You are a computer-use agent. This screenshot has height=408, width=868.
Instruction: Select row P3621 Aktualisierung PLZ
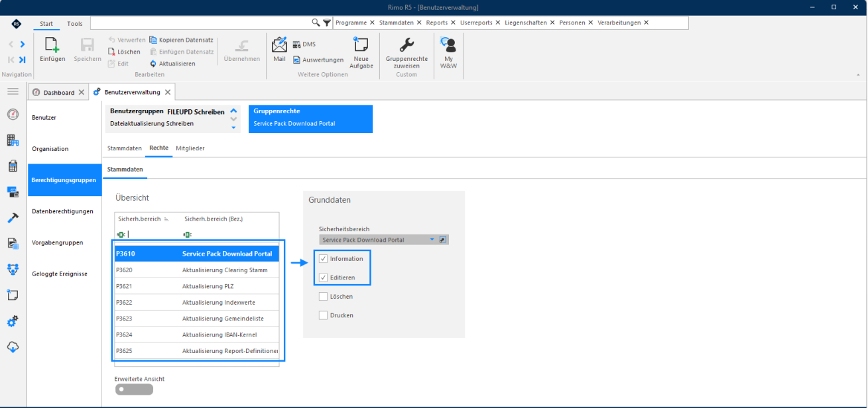197,286
